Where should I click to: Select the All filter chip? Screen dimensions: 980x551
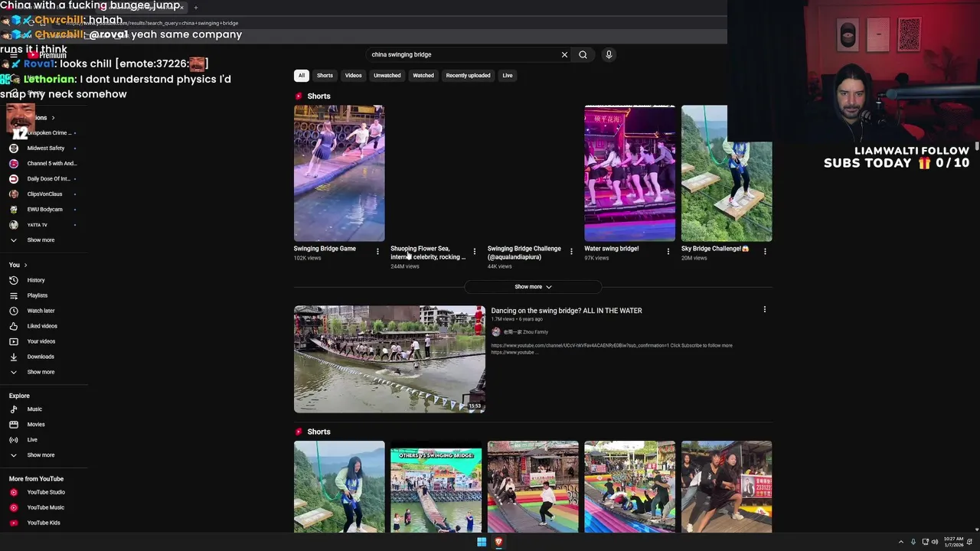pos(302,76)
